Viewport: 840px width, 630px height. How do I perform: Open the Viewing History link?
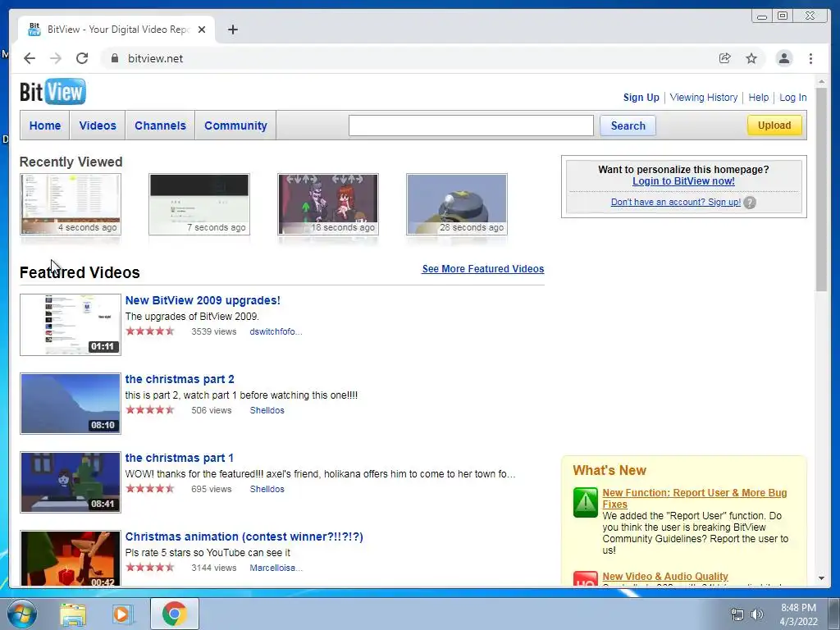pyautogui.click(x=704, y=98)
